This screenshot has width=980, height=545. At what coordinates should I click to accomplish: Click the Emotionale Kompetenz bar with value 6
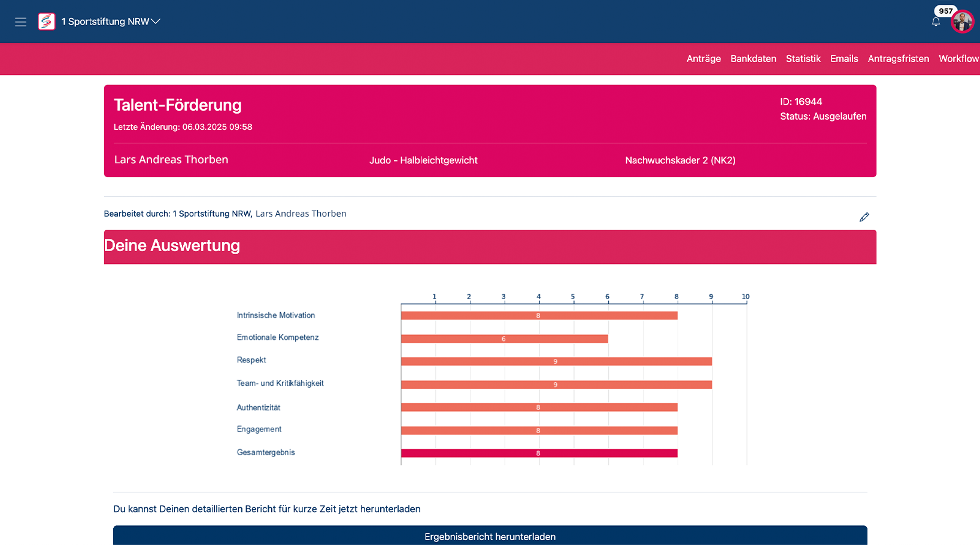tap(505, 339)
